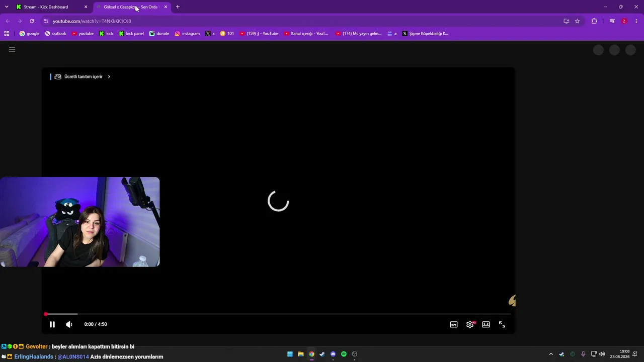Open the "(174) Mc yayın gelin..." bookmark
The width and height of the screenshot is (644, 362).
[x=358, y=34]
